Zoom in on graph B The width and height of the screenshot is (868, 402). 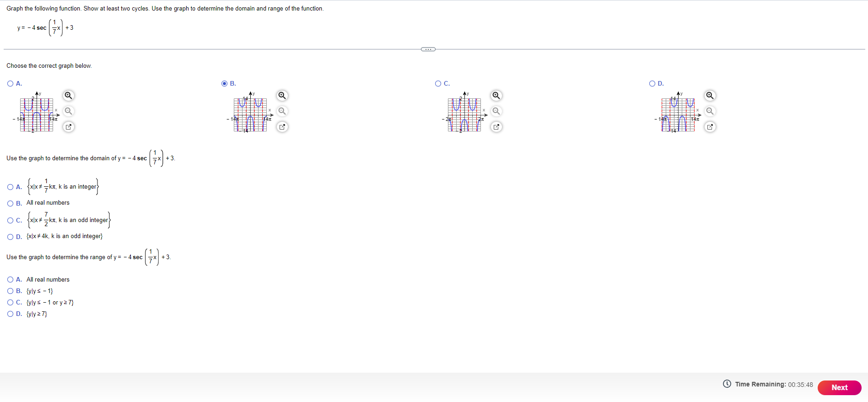282,95
